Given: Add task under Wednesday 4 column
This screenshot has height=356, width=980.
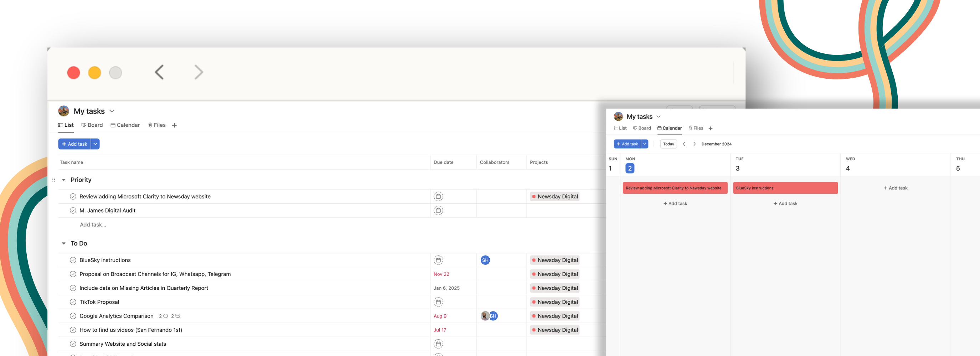Looking at the screenshot, I should (x=896, y=188).
